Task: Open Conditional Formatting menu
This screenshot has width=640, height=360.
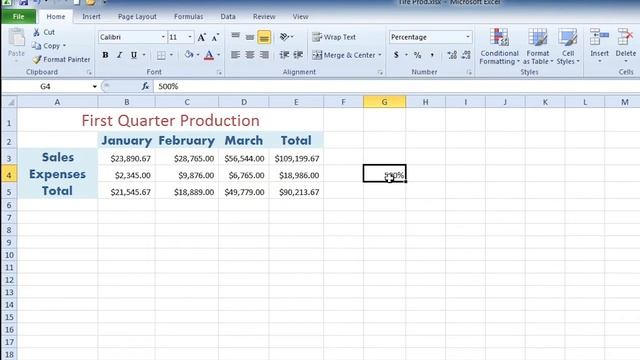Action: coord(499,47)
